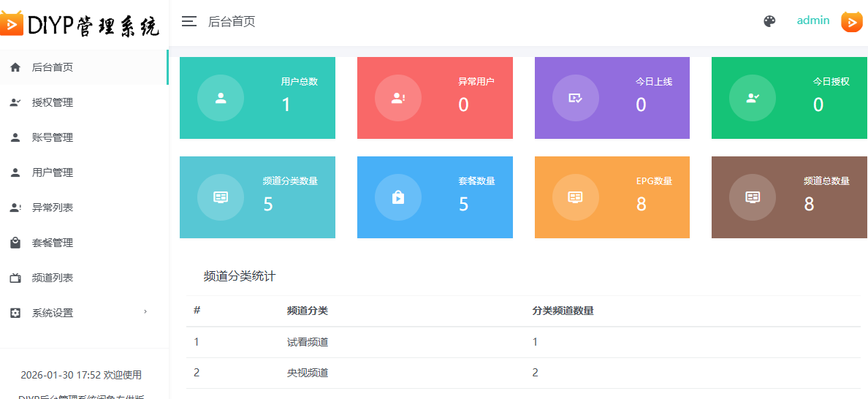Click the 用户总数 label
This screenshot has height=399, width=868.
300,81
